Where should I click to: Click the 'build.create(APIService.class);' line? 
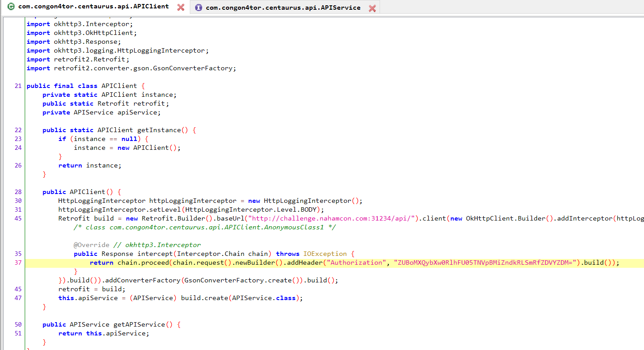click(x=181, y=298)
